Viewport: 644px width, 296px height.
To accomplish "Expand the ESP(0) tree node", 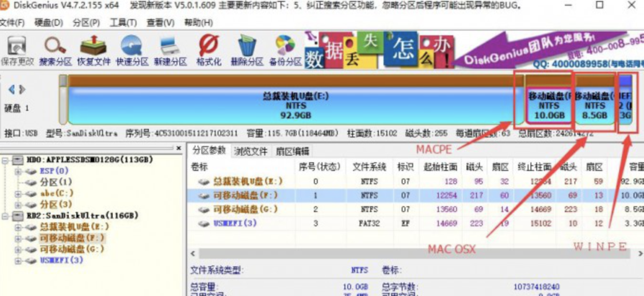I will click(x=18, y=171).
